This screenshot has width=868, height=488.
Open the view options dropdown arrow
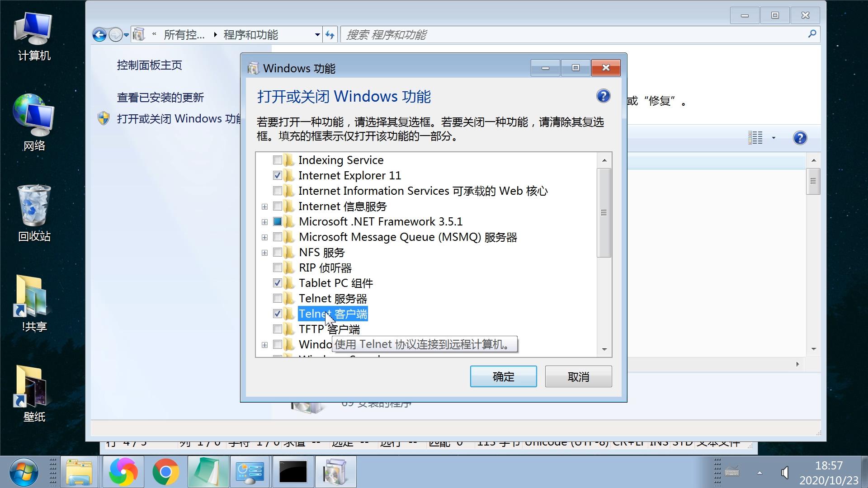click(x=774, y=138)
